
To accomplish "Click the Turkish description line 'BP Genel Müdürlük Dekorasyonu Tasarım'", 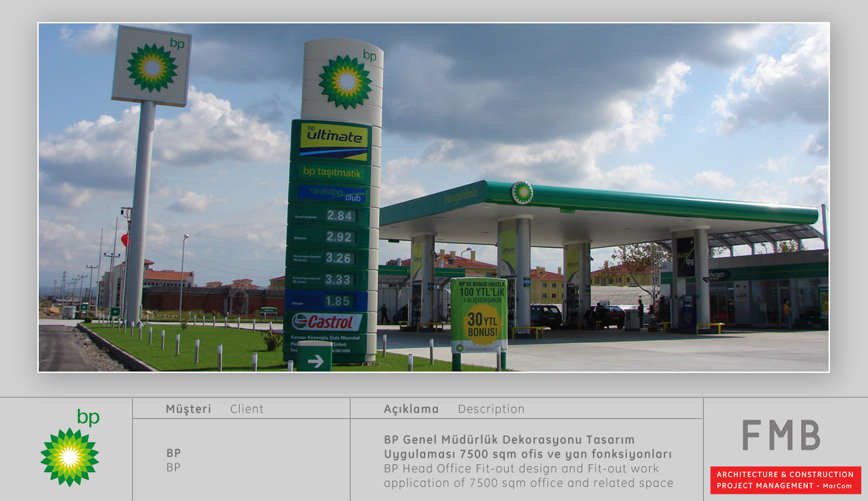I will (509, 440).
